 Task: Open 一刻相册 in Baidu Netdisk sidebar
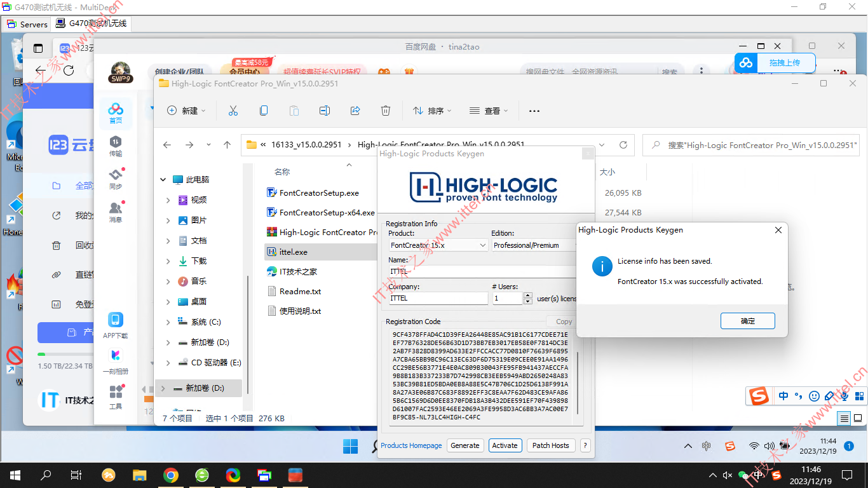116,362
